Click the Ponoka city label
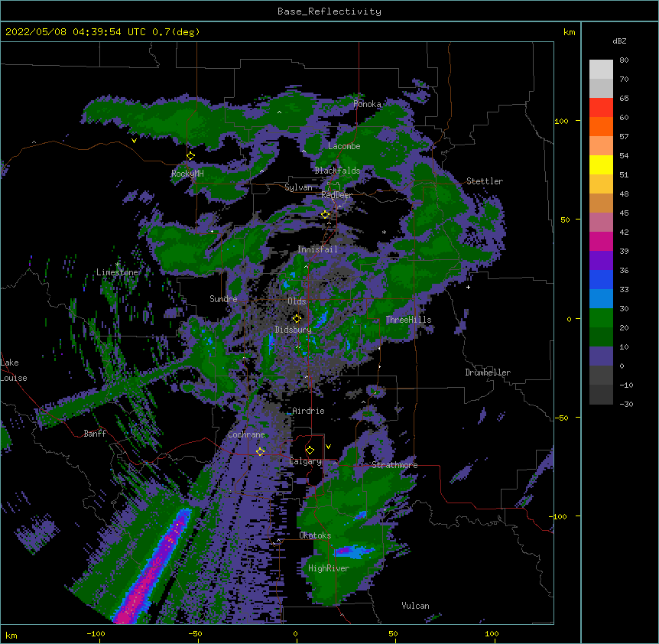 click(367, 104)
